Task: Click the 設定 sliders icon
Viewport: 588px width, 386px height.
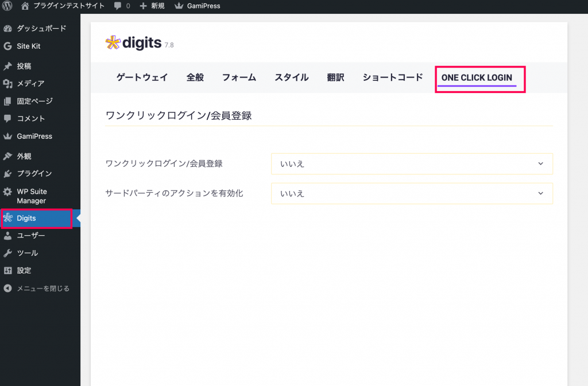Action: pyautogui.click(x=7, y=270)
